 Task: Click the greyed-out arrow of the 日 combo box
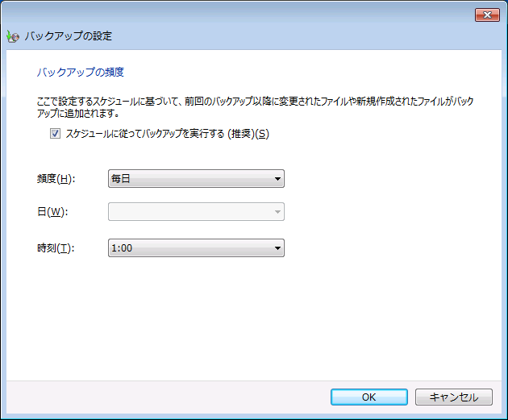[277, 212]
